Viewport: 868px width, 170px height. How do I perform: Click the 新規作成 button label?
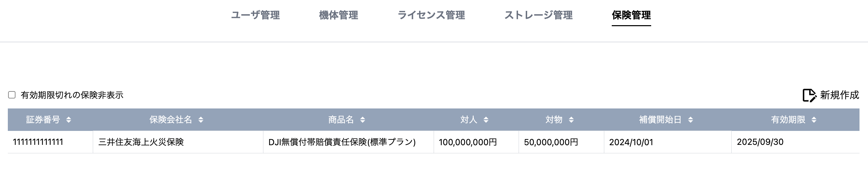pos(839,95)
